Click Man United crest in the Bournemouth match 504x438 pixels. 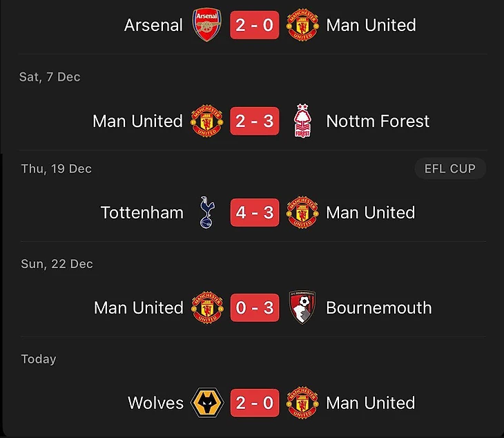pyautogui.click(x=206, y=307)
